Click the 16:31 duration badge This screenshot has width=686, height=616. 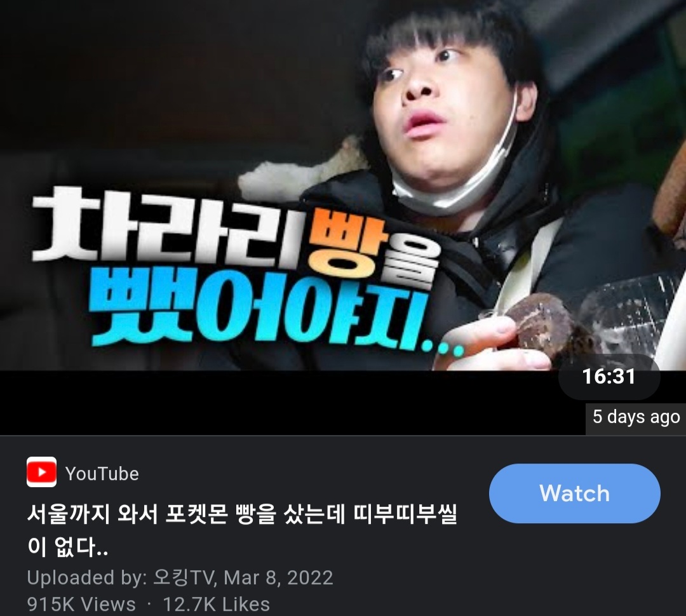pos(609,377)
